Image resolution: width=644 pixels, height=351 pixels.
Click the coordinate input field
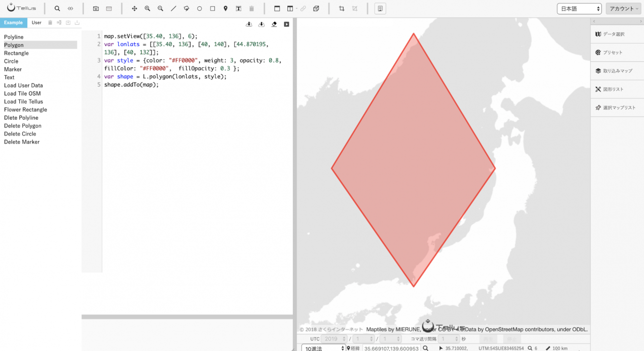(x=391, y=348)
